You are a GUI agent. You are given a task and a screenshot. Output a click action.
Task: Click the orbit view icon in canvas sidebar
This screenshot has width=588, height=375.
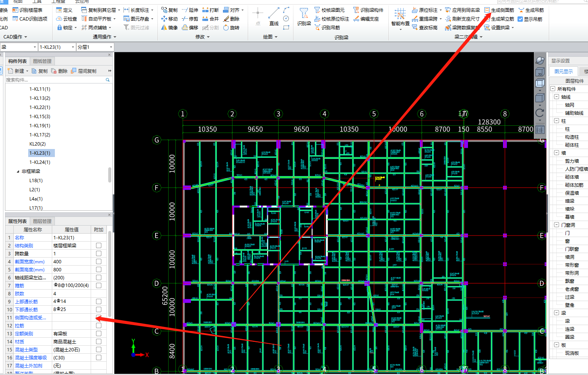[540, 60]
